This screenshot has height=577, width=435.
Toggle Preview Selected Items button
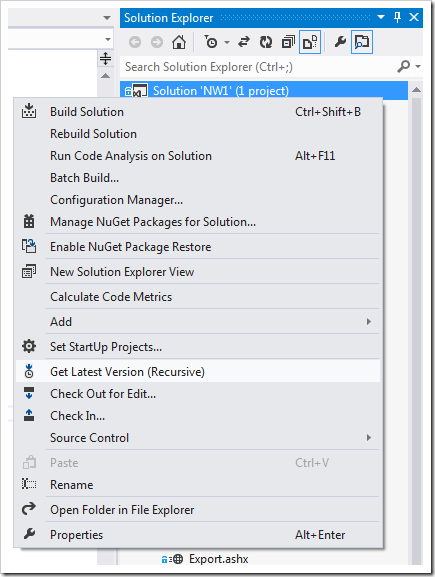click(x=362, y=42)
